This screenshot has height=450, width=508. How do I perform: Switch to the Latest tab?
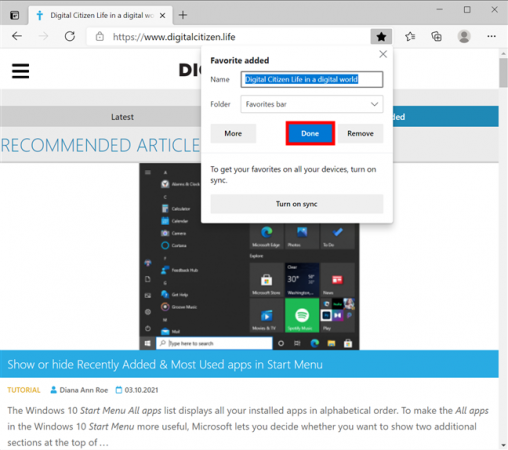pyautogui.click(x=122, y=117)
